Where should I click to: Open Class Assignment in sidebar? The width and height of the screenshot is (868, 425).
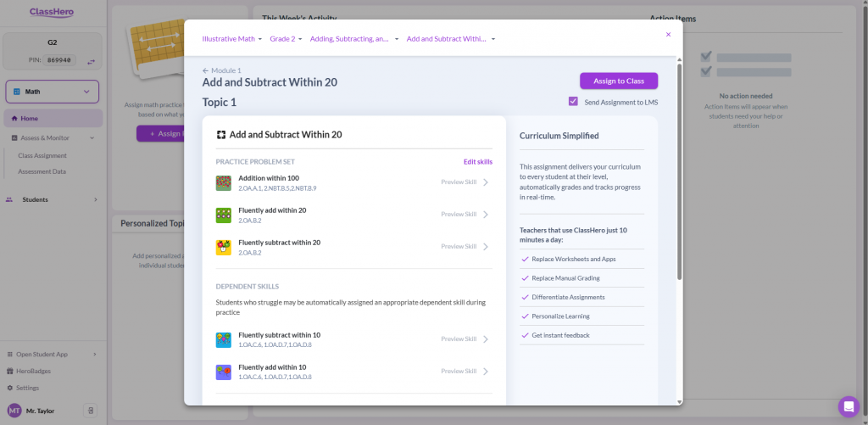42,155
